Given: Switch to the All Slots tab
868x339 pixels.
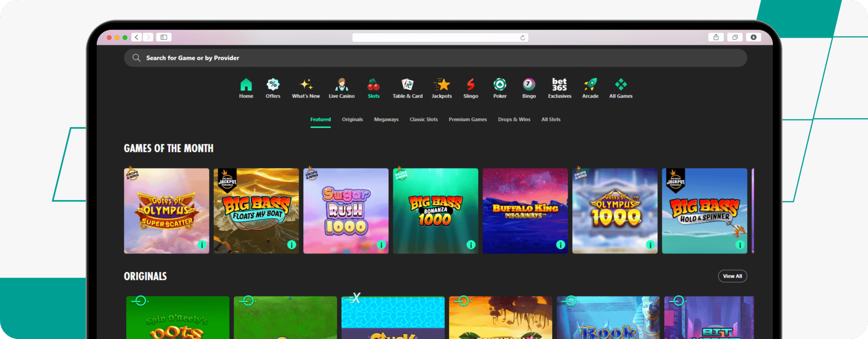Looking at the screenshot, I should tap(551, 119).
